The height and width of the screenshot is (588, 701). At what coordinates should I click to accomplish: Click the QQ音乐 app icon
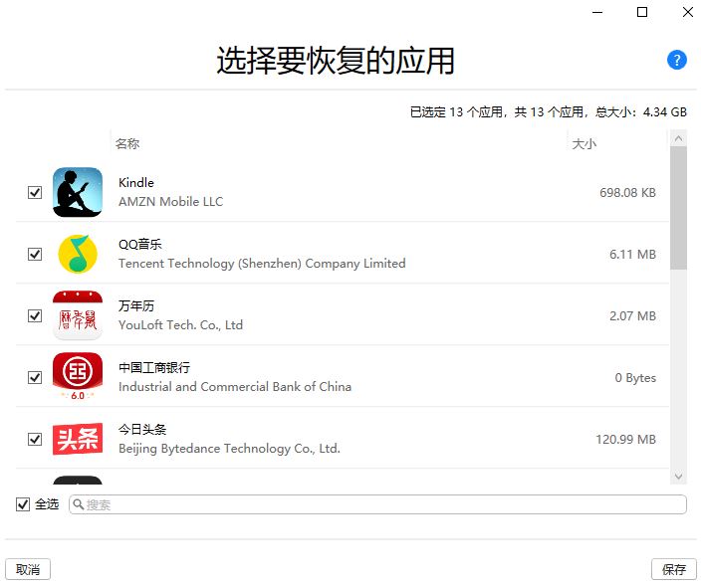[x=78, y=254]
